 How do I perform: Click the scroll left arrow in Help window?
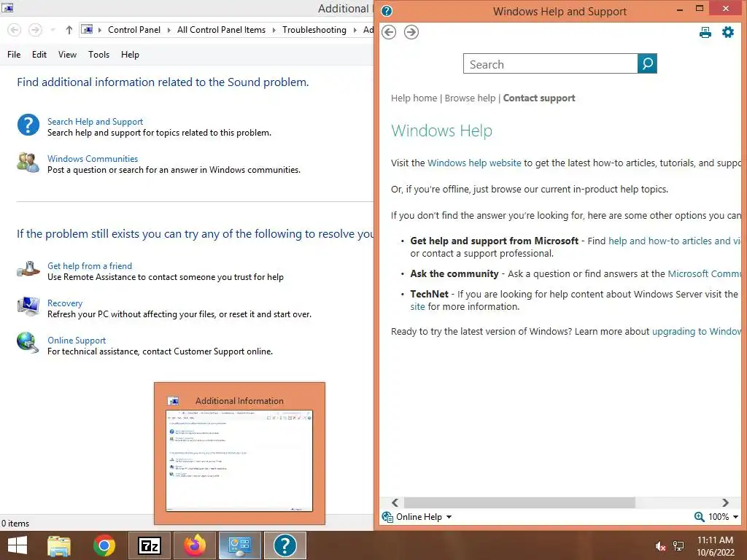point(395,503)
